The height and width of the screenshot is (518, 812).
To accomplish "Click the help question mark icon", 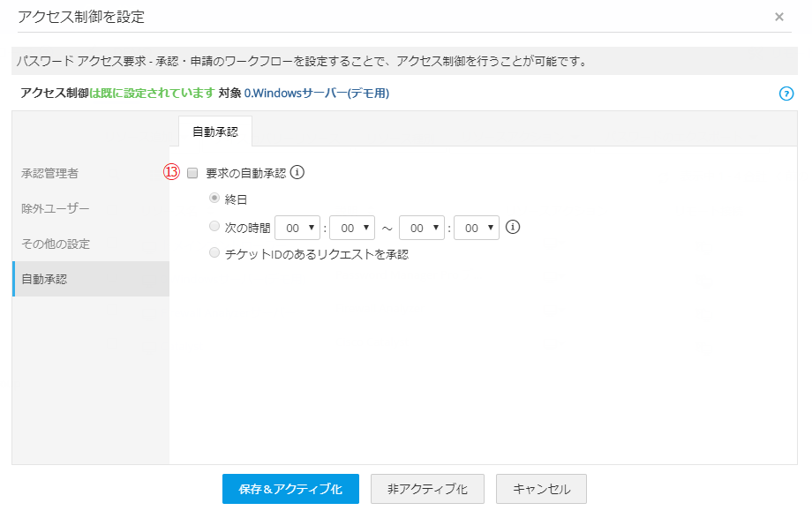I will point(786,94).
